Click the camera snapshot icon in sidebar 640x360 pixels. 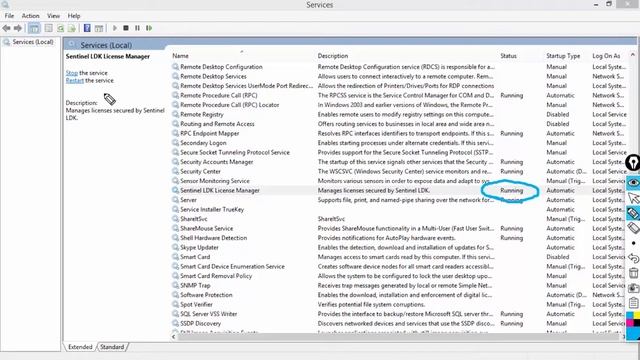click(633, 288)
